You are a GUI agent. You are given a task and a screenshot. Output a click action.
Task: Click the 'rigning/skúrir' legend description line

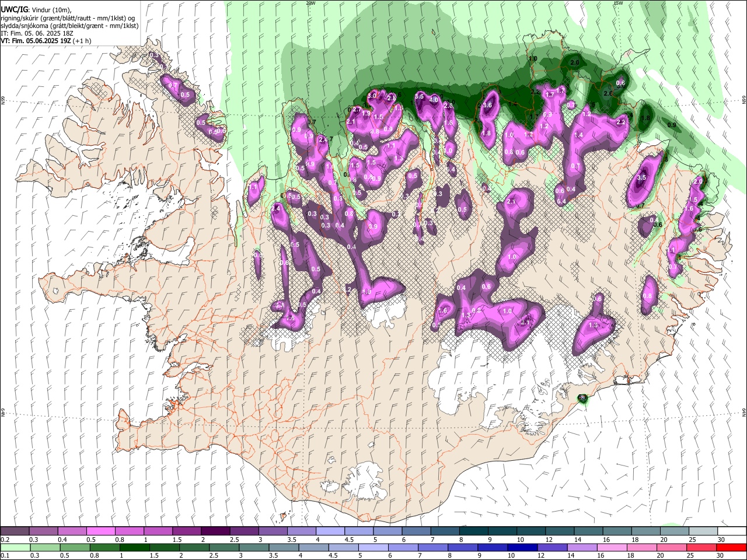(x=68, y=18)
